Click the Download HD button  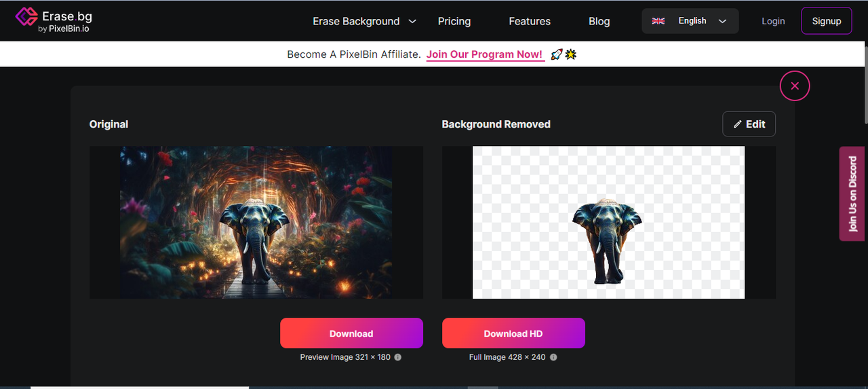point(513,333)
